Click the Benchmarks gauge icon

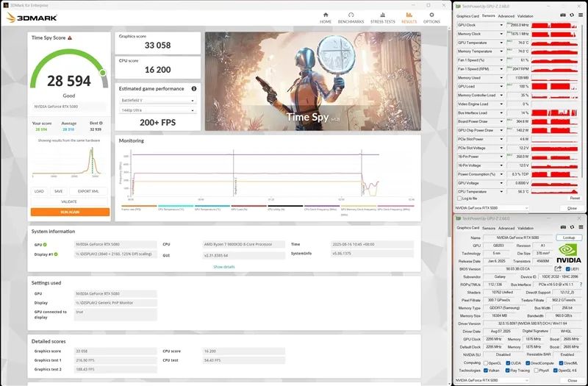click(x=351, y=15)
